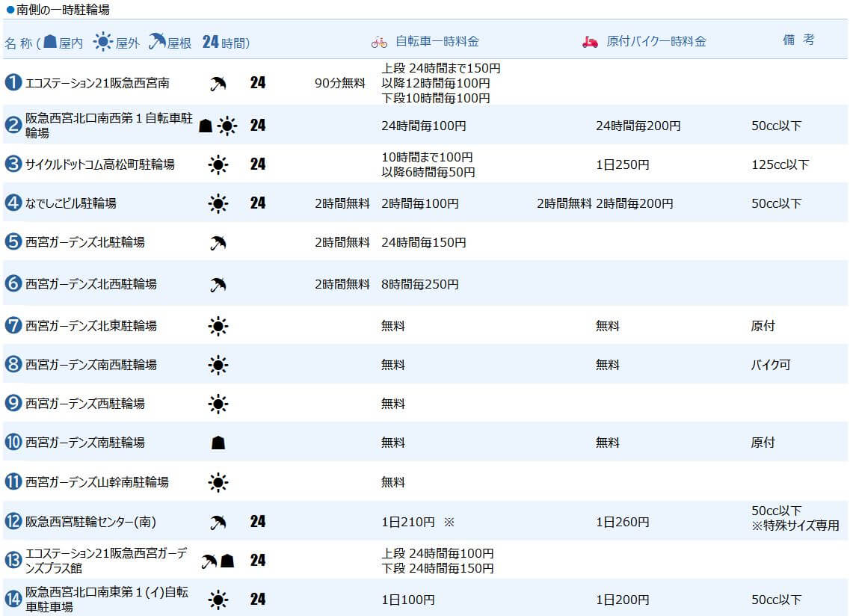Click the moped fee 1日200円 in row 14
The height and width of the screenshot is (616, 850).
pos(622,600)
